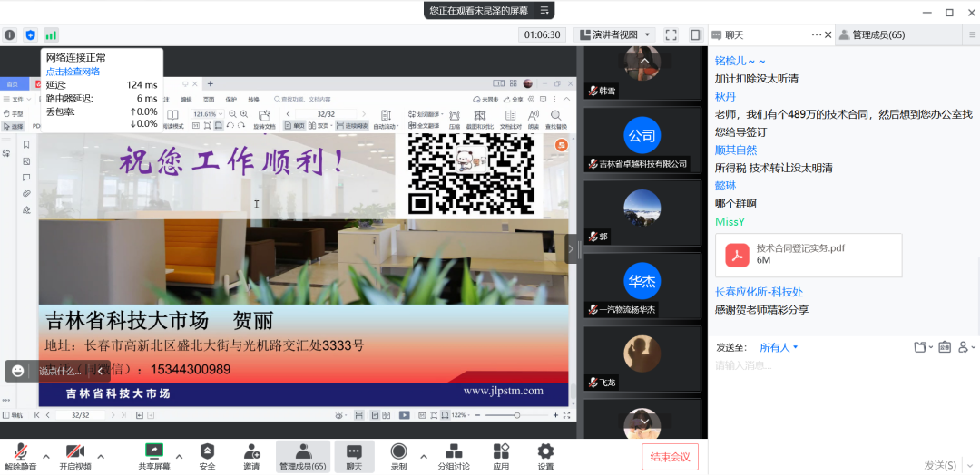This screenshot has height=475, width=980.
Task: Click chat sender name MissY
Action: pos(730,221)
